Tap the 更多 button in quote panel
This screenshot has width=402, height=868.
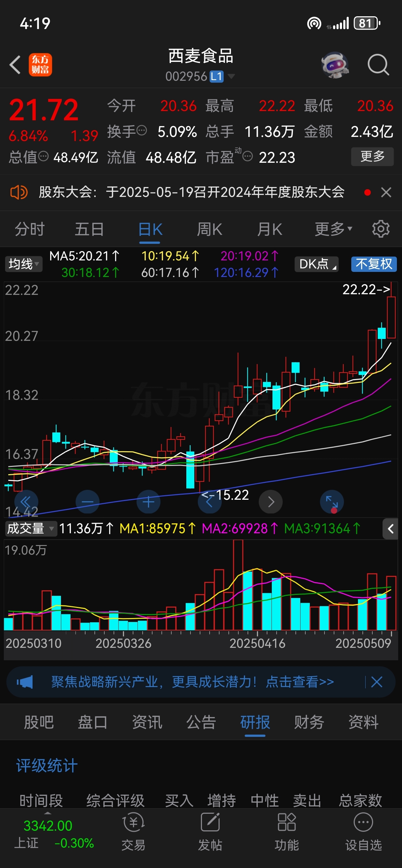372,156
